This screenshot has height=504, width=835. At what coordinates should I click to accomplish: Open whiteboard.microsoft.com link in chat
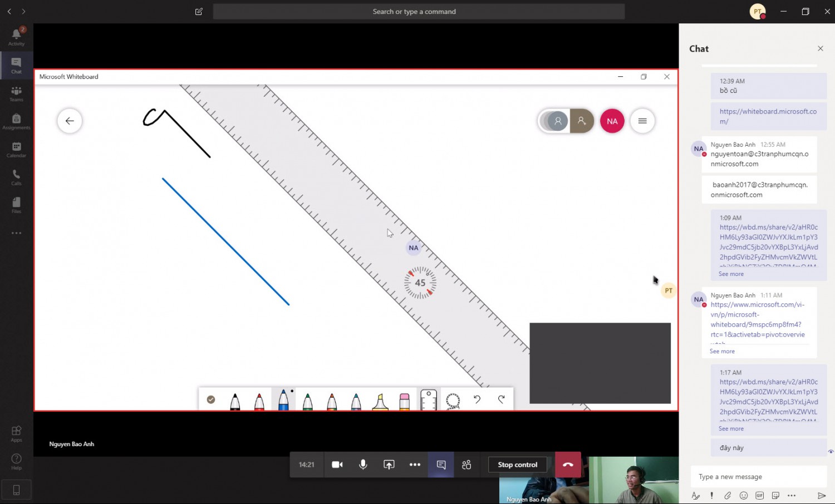(x=768, y=116)
